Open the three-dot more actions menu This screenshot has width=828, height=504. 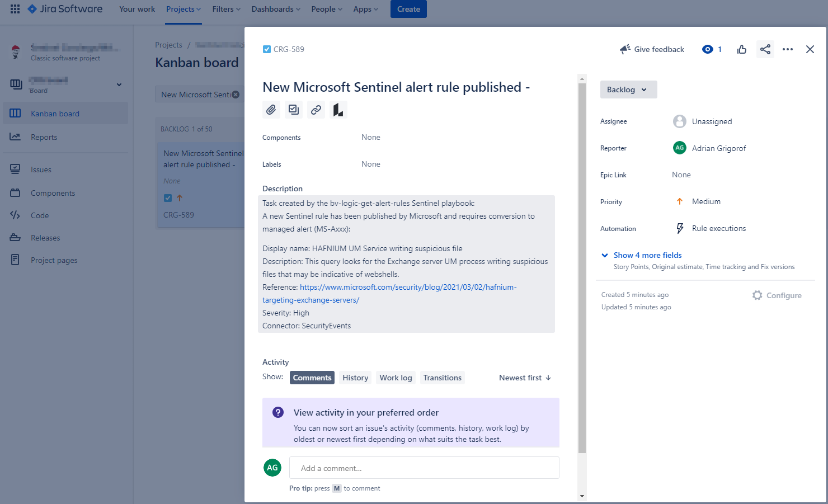[788, 49]
